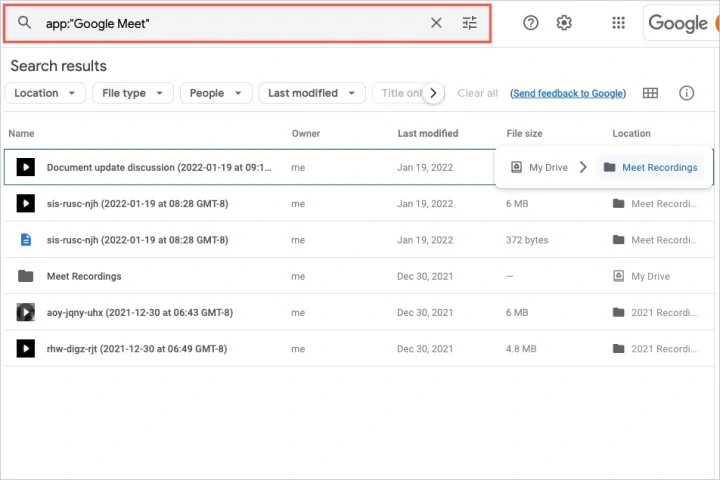Clear the search query with X

point(436,23)
